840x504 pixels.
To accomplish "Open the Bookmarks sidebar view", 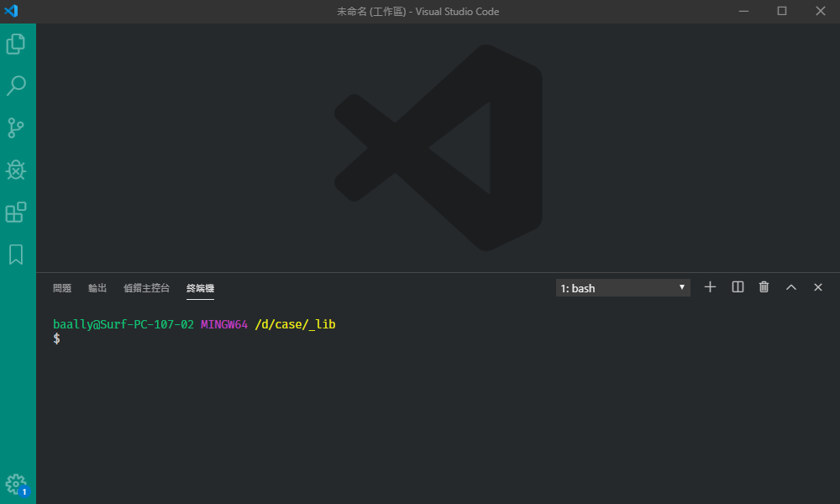I will tap(17, 254).
